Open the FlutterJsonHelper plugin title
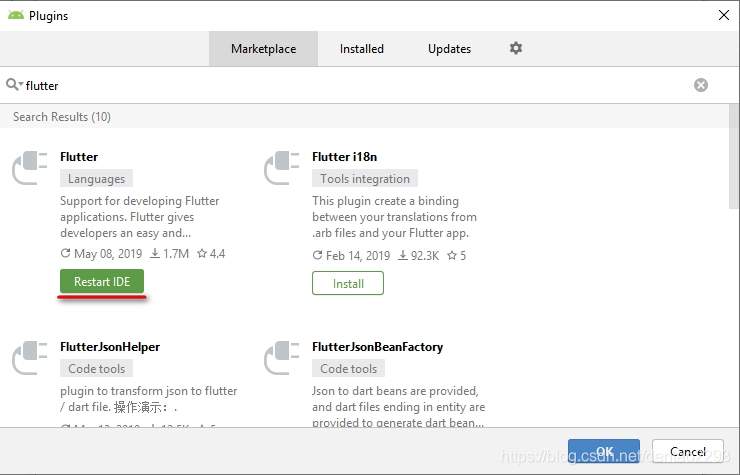This screenshot has width=740, height=475. [110, 347]
